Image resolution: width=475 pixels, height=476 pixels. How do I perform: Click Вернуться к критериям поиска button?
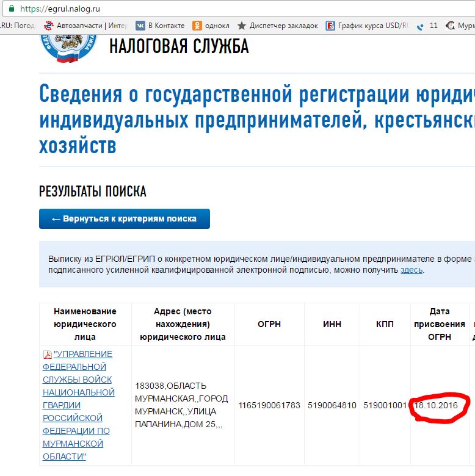(x=125, y=219)
